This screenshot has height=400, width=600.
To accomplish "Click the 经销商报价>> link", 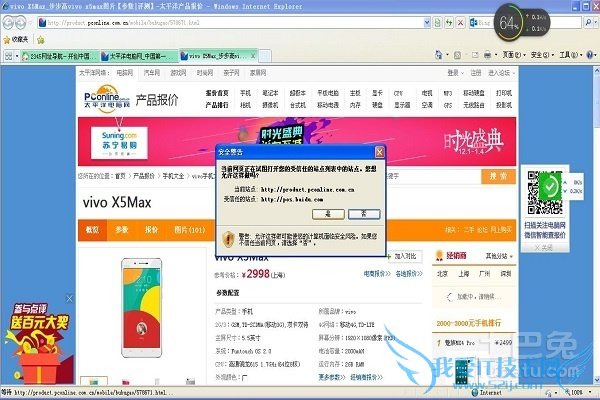I will tap(366, 377).
